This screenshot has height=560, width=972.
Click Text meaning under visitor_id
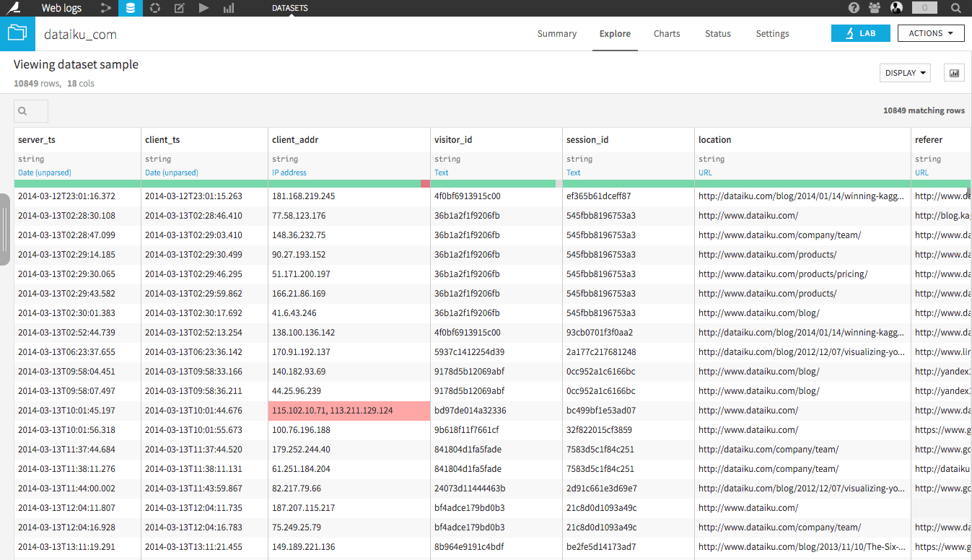(442, 172)
